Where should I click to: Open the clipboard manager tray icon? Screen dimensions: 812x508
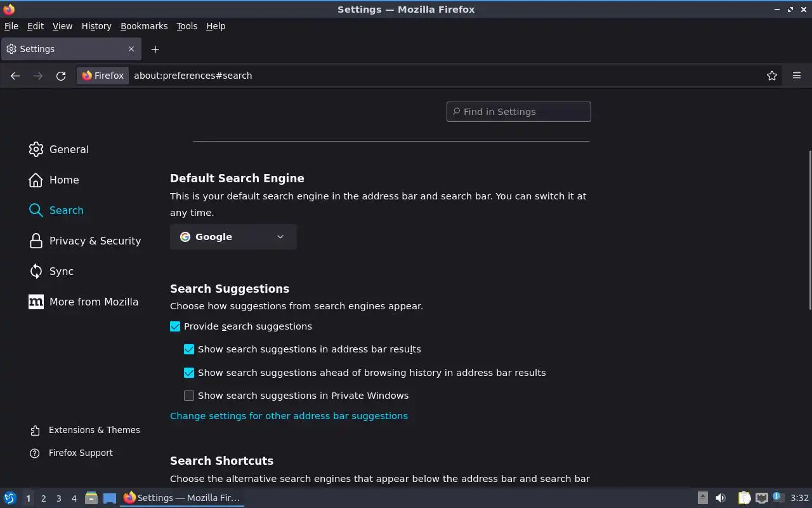[x=744, y=498]
